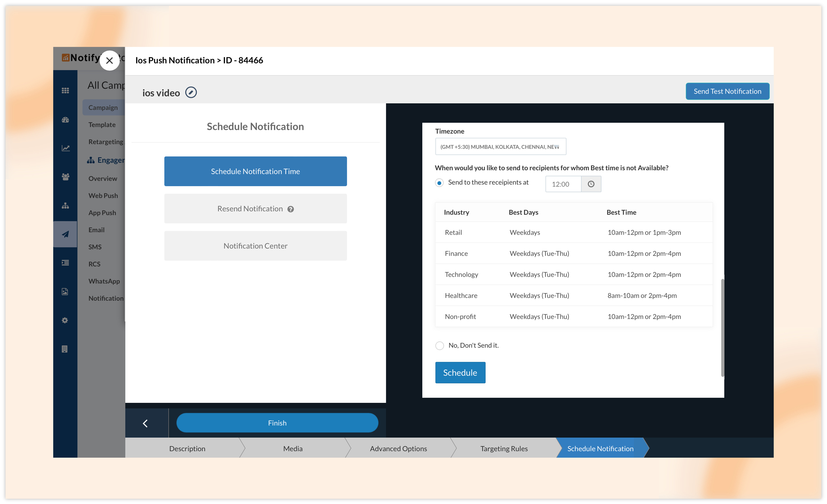Click the dashboard gauge sidebar icon
The height and width of the screenshot is (504, 827).
click(65, 120)
